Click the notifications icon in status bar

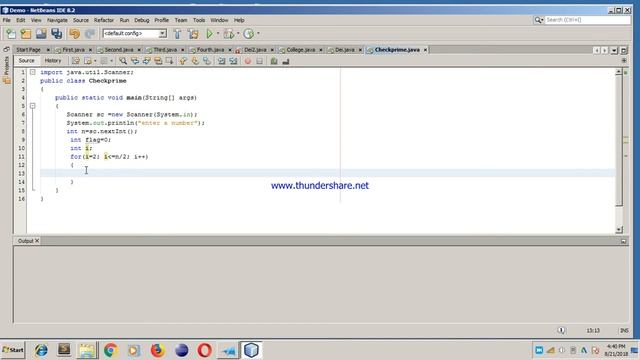561,330
